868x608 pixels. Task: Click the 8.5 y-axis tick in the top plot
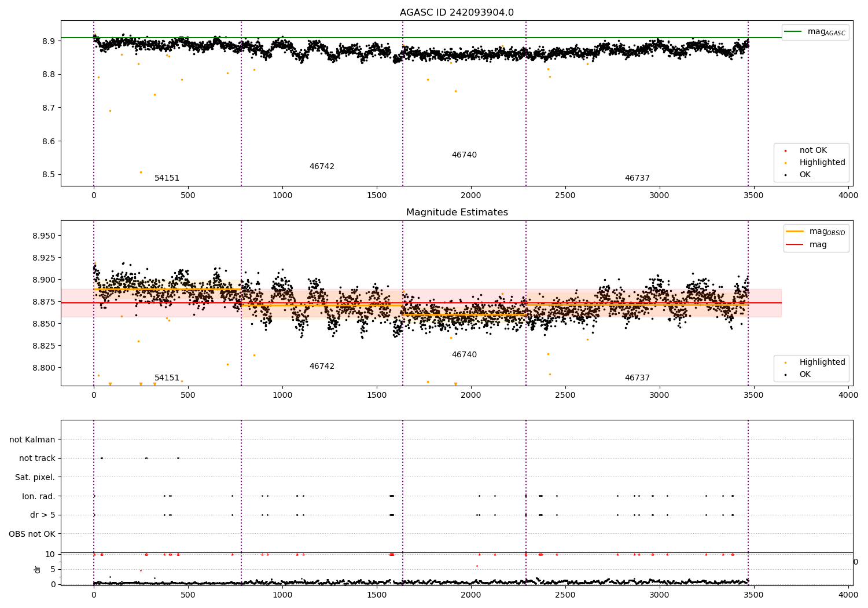[x=49, y=175]
